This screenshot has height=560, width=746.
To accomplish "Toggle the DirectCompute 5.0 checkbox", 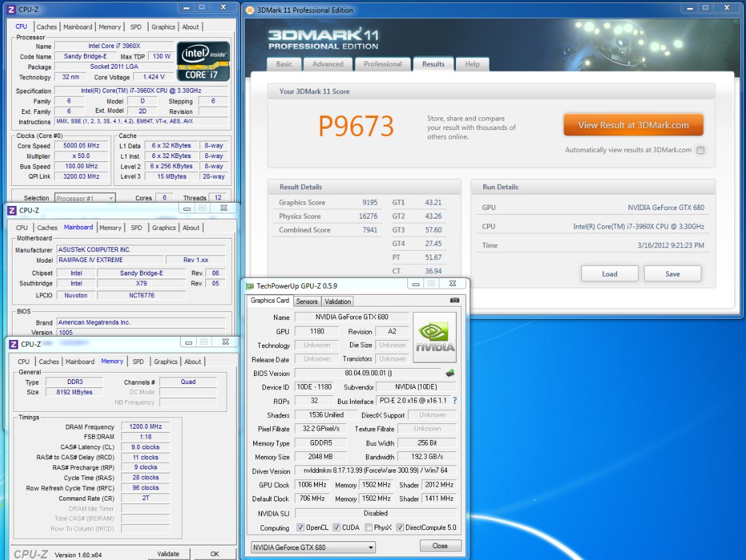I will (x=399, y=527).
